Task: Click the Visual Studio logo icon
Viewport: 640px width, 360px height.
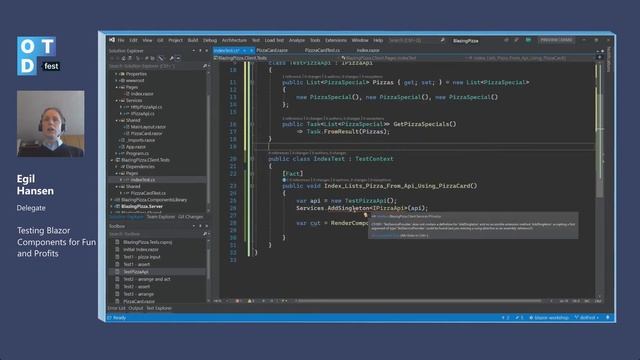Action: pos(112,40)
